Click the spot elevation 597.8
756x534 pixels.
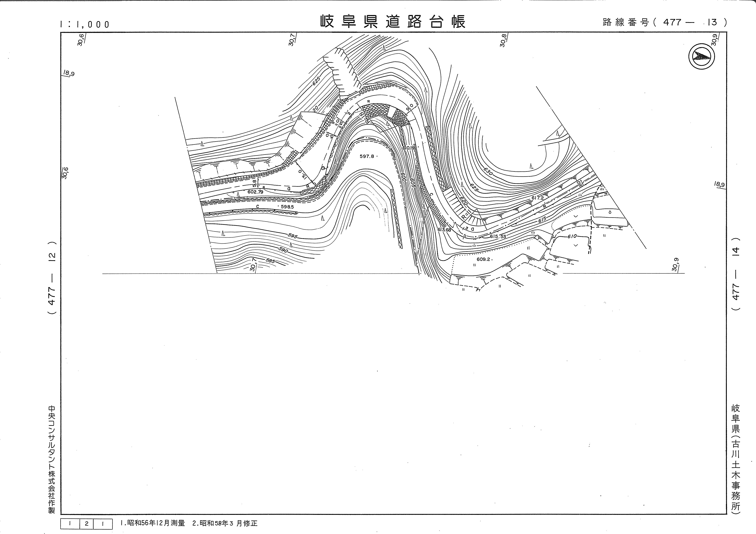(x=366, y=156)
